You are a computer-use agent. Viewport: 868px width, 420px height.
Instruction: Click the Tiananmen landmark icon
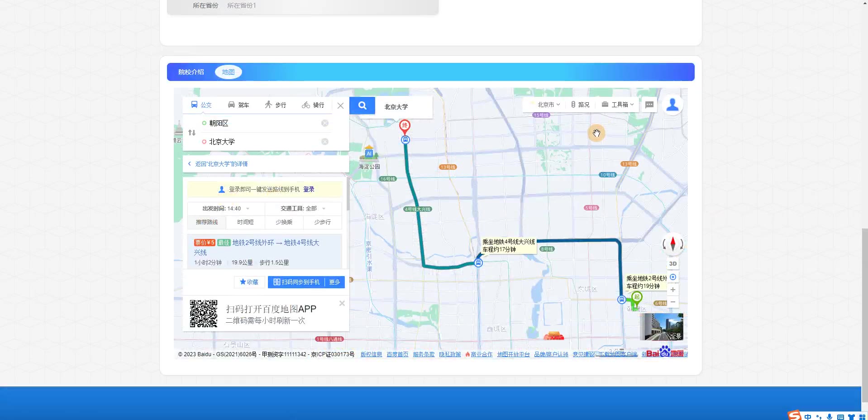tap(554, 336)
